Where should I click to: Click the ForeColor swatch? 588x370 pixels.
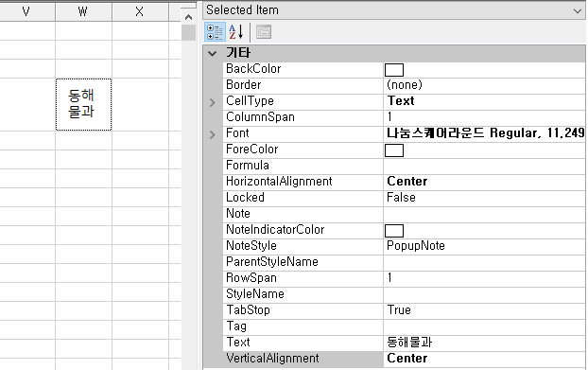[394, 150]
